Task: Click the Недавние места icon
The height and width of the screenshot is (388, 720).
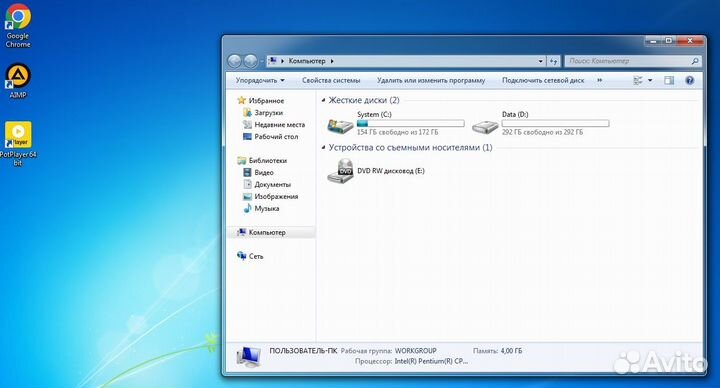Action: 247,124
